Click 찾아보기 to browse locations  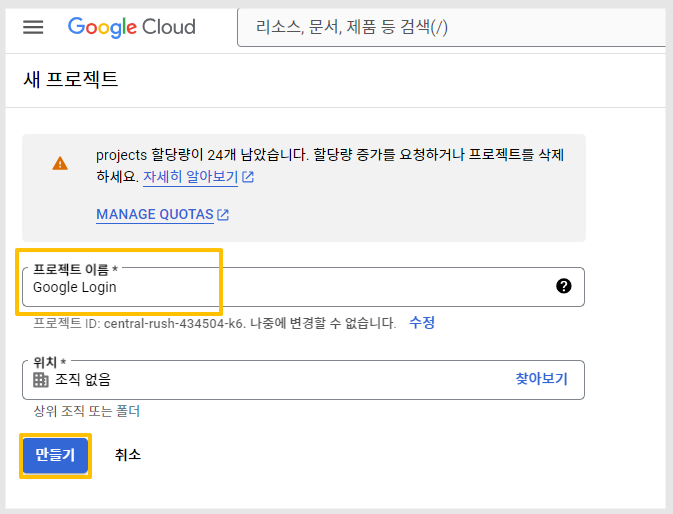coord(541,379)
